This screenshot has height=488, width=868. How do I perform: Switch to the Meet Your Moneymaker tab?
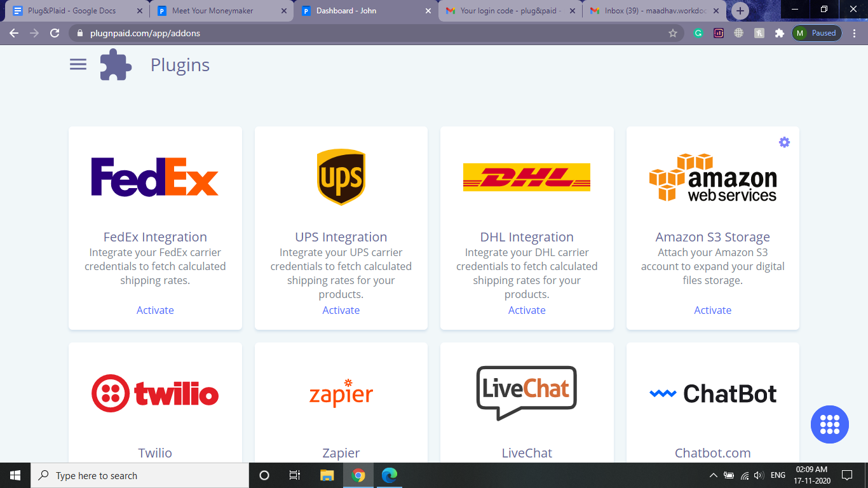click(222, 11)
